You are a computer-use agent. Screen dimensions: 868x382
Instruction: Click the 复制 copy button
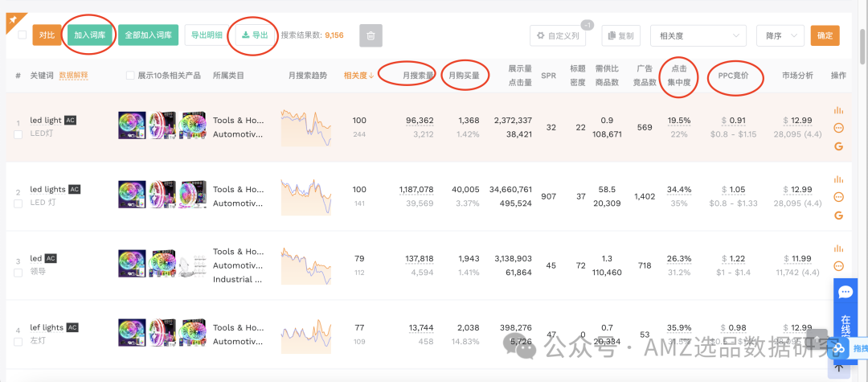point(621,35)
